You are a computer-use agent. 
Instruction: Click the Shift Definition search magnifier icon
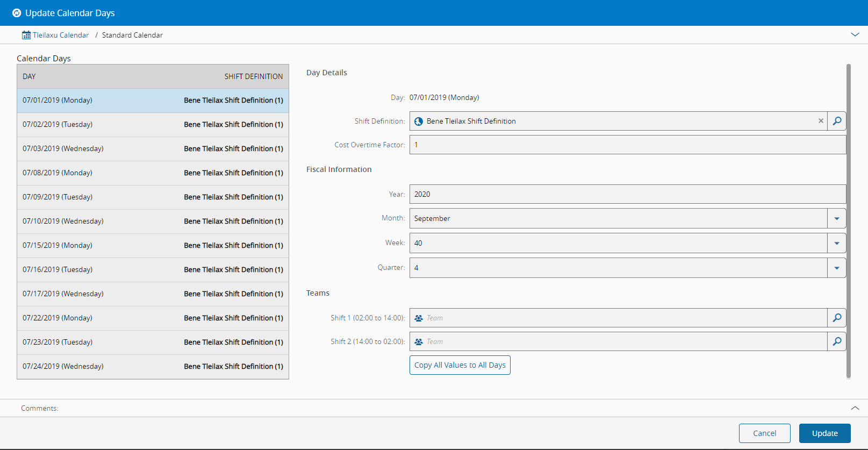pyautogui.click(x=837, y=121)
